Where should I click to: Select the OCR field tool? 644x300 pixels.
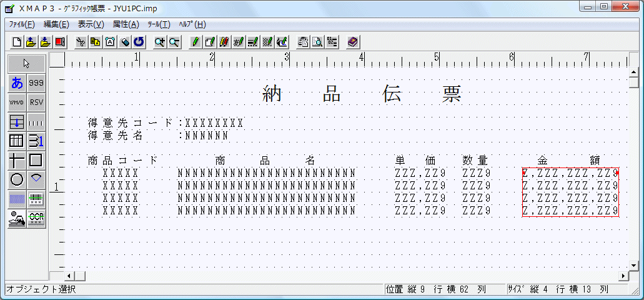[36, 219]
